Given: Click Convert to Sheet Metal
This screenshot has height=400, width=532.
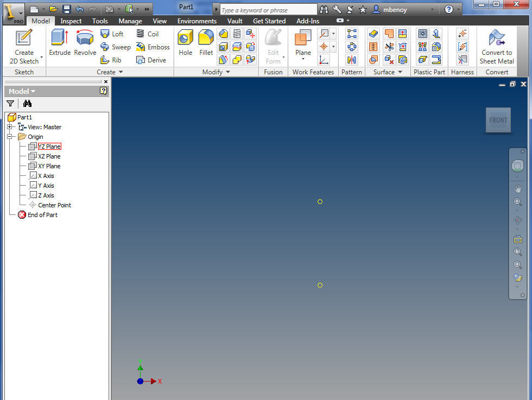Looking at the screenshot, I should (x=496, y=46).
